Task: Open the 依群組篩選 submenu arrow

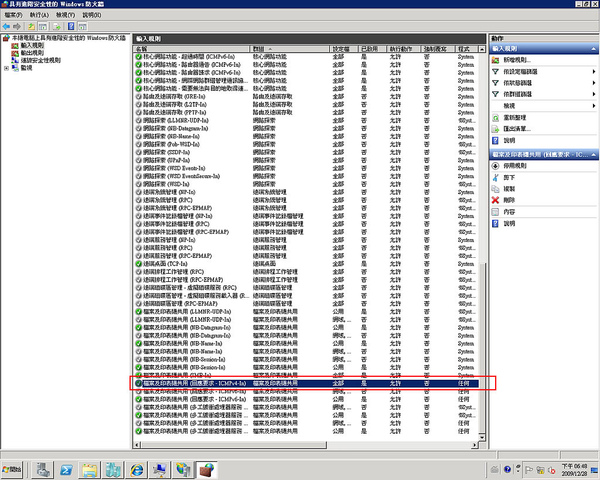Action: coord(594,94)
